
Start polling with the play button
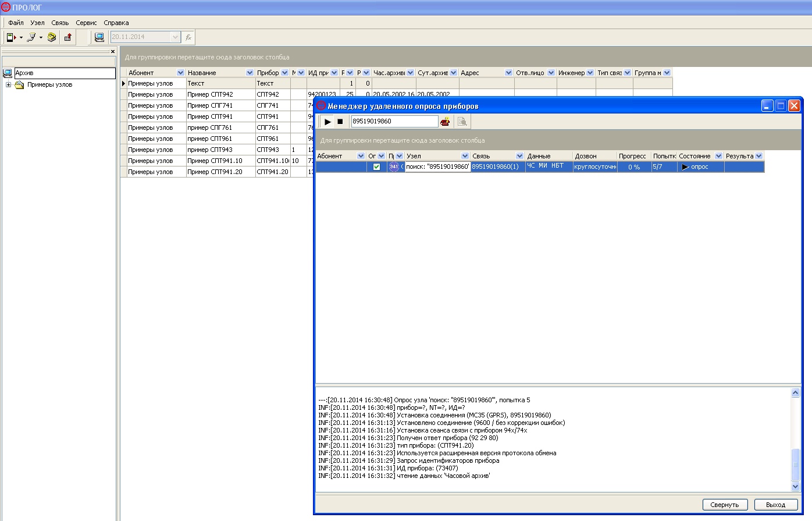click(327, 122)
